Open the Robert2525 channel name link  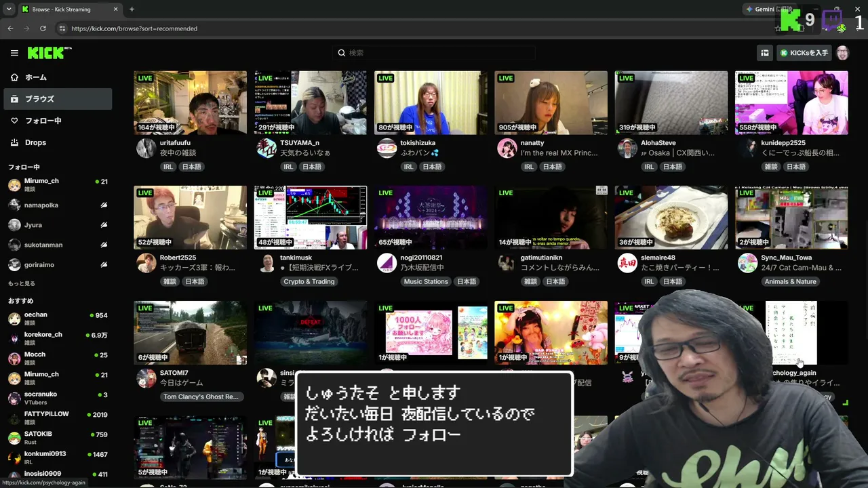[178, 258]
